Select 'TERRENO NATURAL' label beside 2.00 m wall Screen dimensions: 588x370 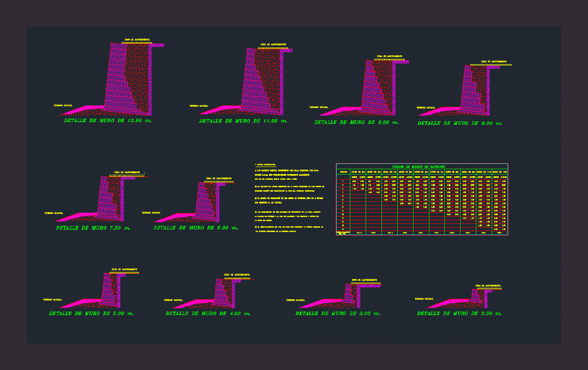click(x=424, y=299)
